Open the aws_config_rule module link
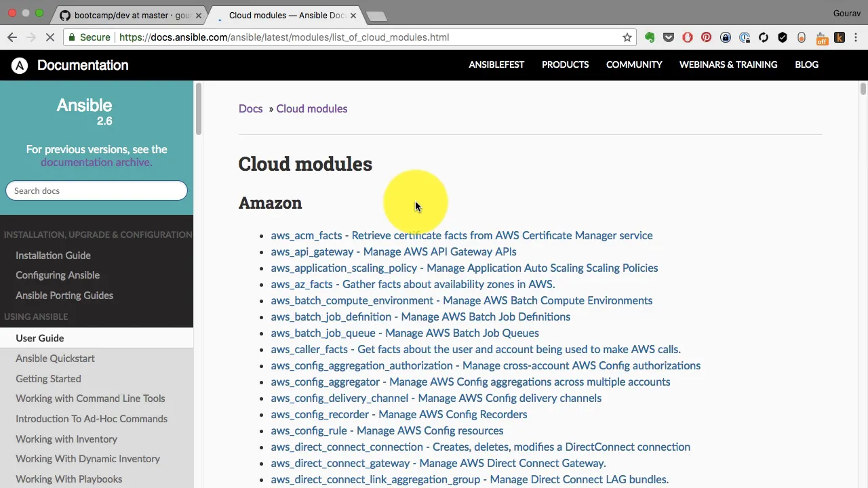This screenshot has width=868, height=488. point(387,430)
